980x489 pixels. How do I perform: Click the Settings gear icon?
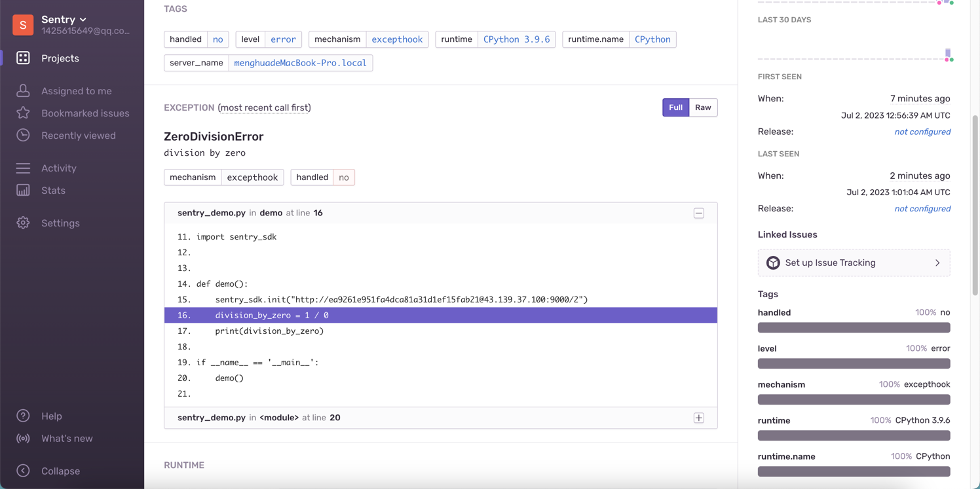tap(23, 223)
